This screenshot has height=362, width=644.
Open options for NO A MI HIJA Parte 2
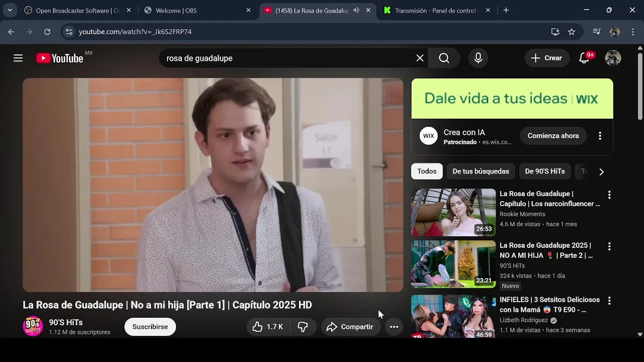coord(609,246)
